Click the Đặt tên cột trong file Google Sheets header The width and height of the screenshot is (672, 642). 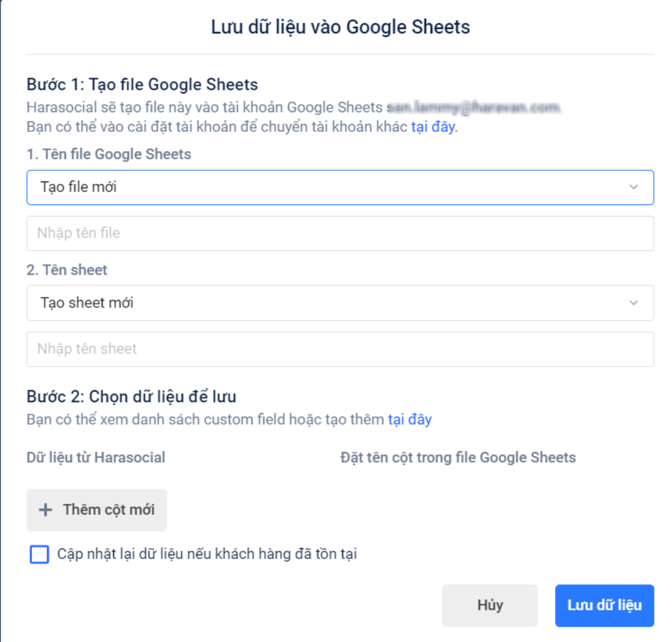(x=457, y=458)
